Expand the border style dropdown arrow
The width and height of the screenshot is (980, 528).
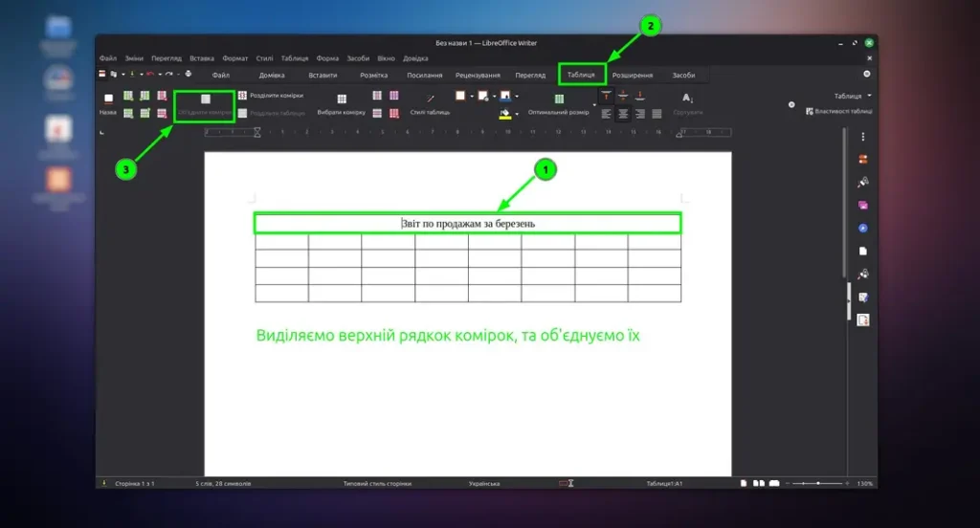495,97
